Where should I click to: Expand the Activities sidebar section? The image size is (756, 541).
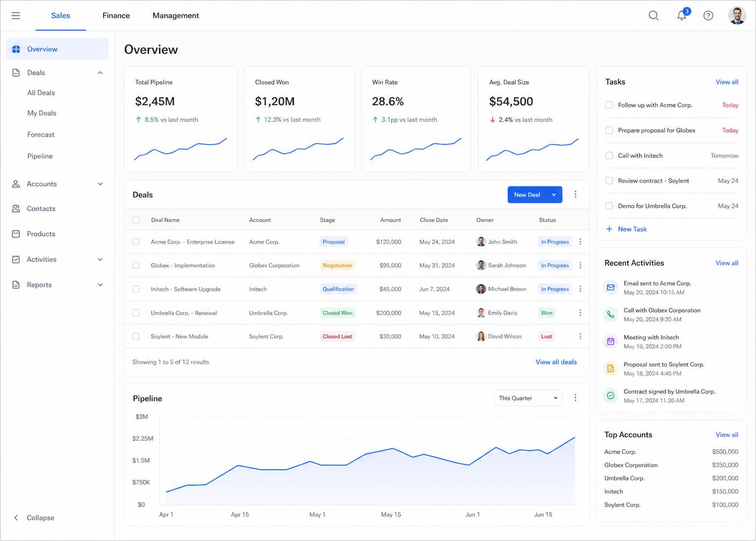[100, 260]
